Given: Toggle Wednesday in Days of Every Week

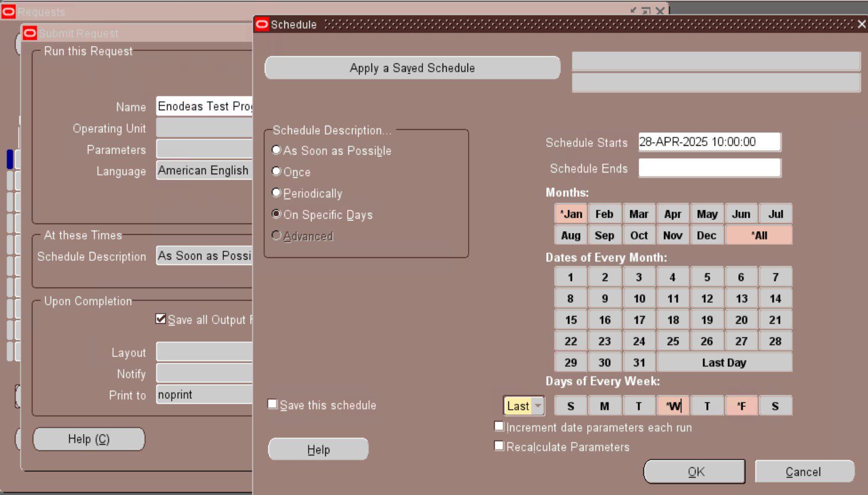Looking at the screenshot, I should (672, 405).
